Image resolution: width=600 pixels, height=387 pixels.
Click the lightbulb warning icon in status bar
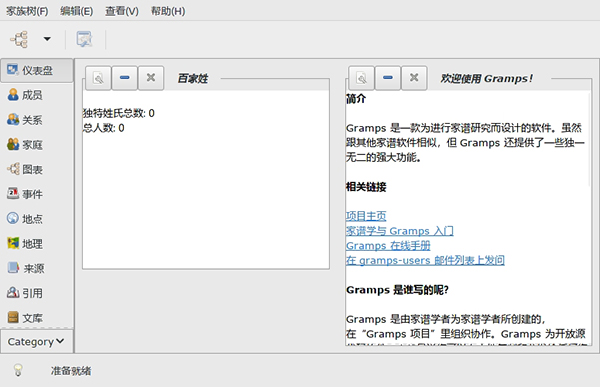pyautogui.click(x=18, y=370)
